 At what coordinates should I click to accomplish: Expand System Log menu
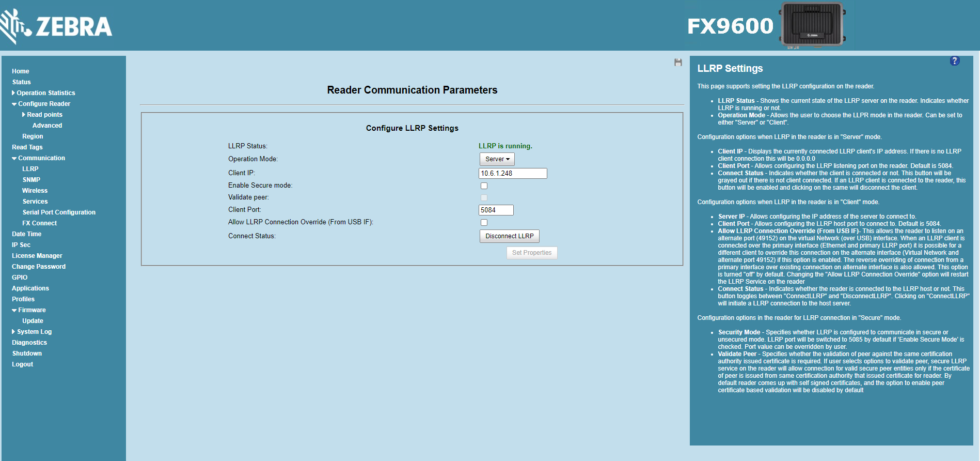click(31, 332)
